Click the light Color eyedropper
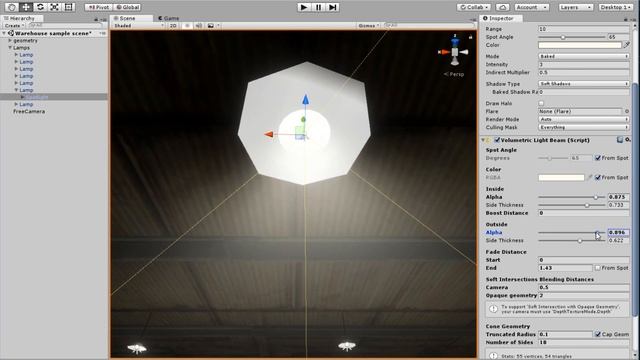The image size is (640, 360). [x=627, y=45]
